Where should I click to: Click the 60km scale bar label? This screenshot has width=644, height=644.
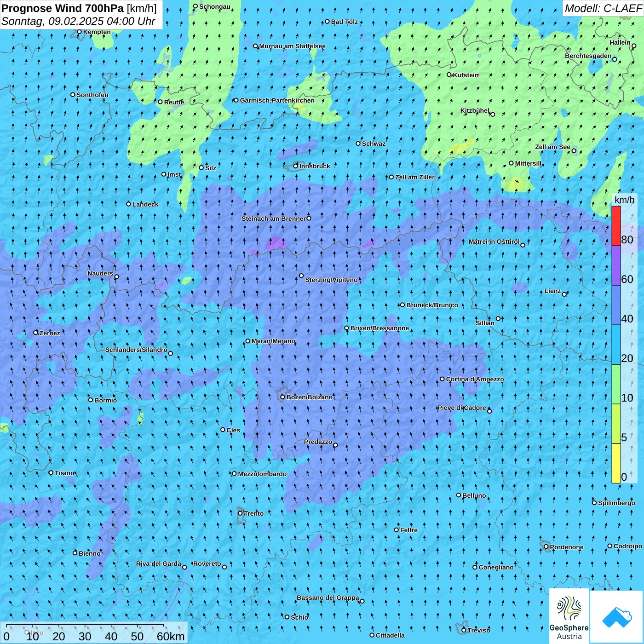(x=171, y=636)
